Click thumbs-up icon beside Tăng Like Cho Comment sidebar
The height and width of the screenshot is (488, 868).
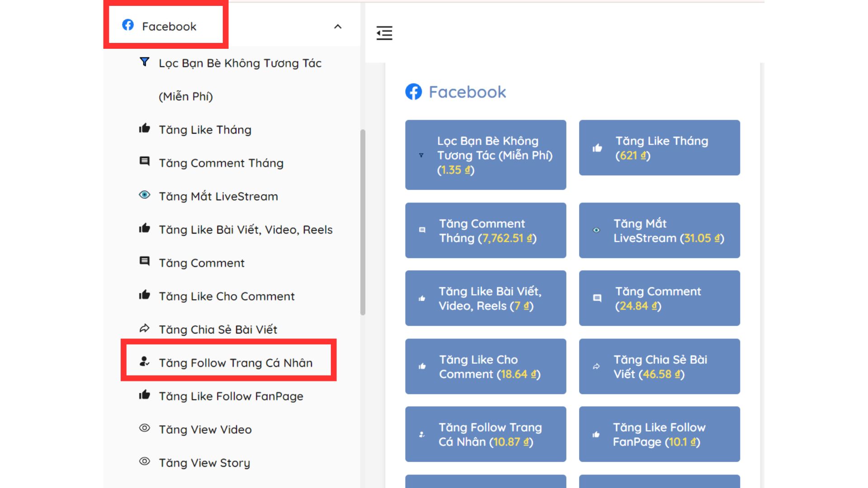click(x=144, y=295)
